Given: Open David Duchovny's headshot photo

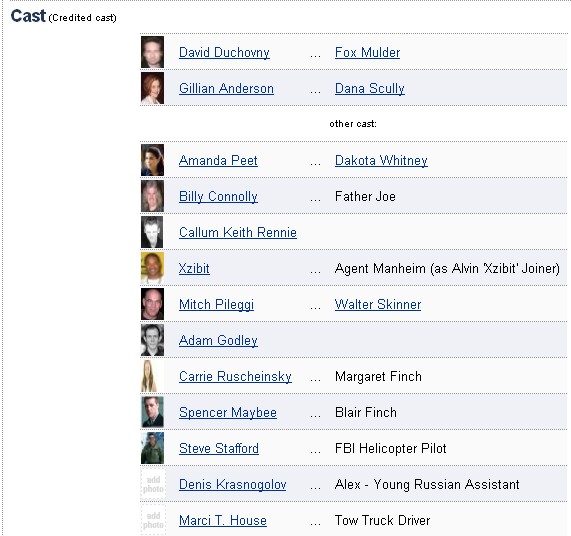Looking at the screenshot, I should 152,52.
